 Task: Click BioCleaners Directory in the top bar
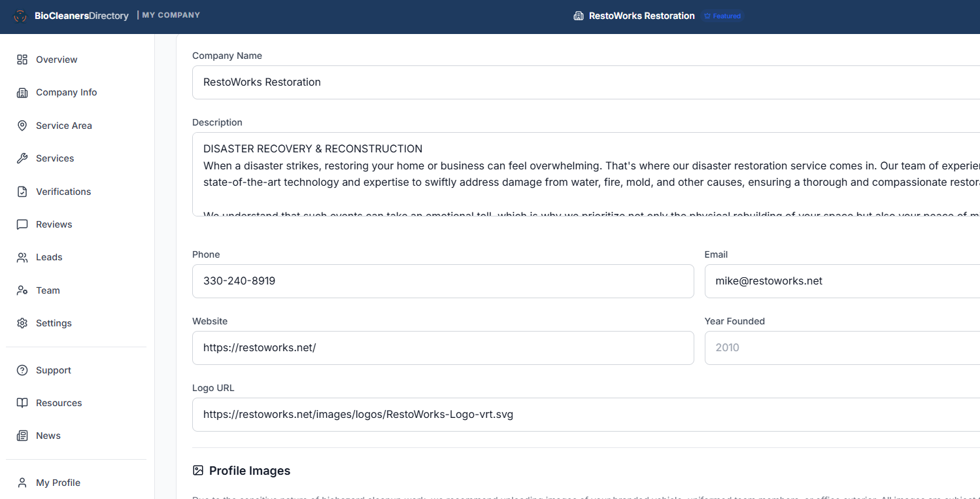click(x=81, y=15)
